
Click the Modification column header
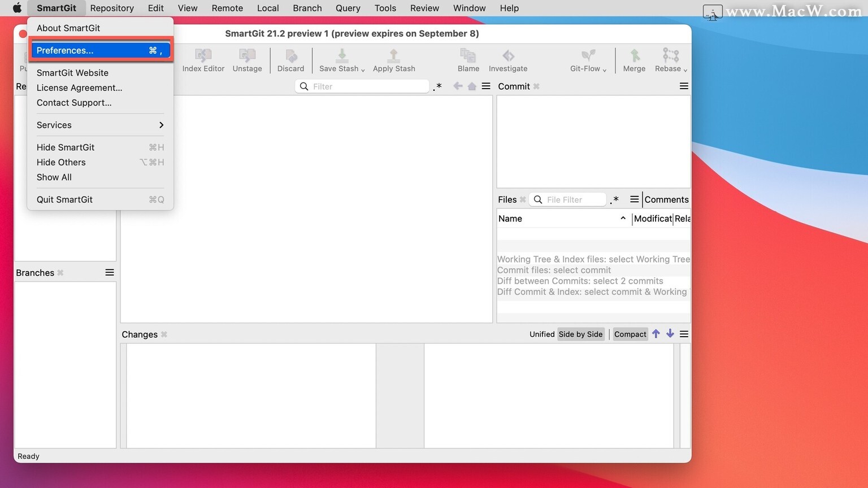click(653, 219)
